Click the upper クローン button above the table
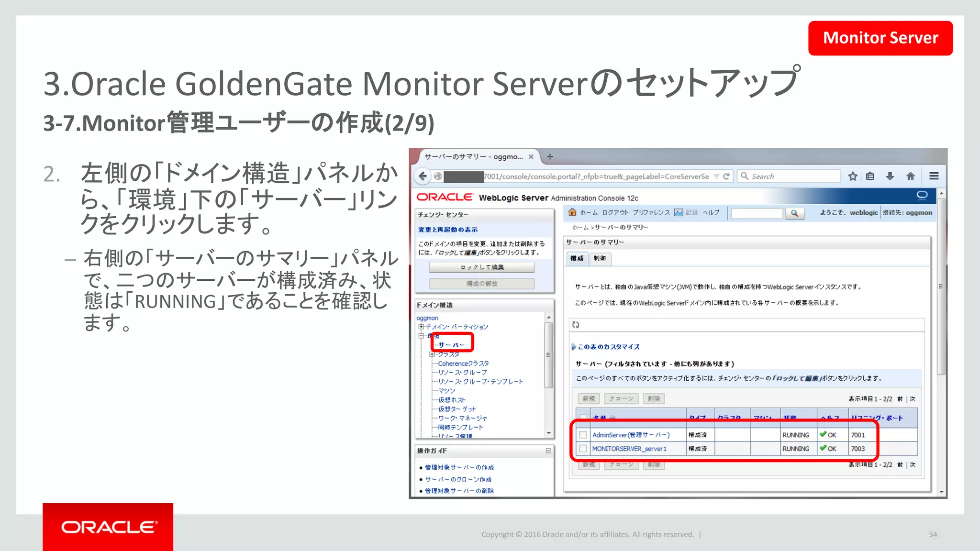This screenshot has height=551, width=980. point(621,398)
